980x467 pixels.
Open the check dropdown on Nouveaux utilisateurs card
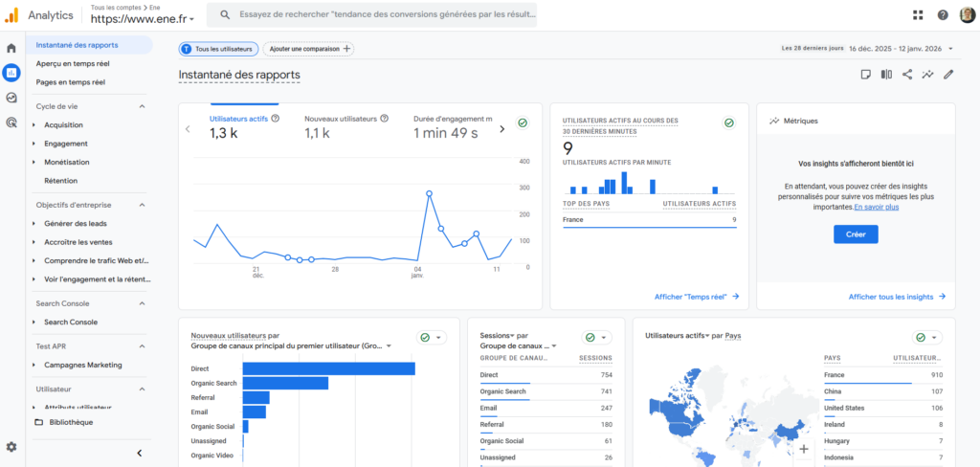[x=432, y=338]
